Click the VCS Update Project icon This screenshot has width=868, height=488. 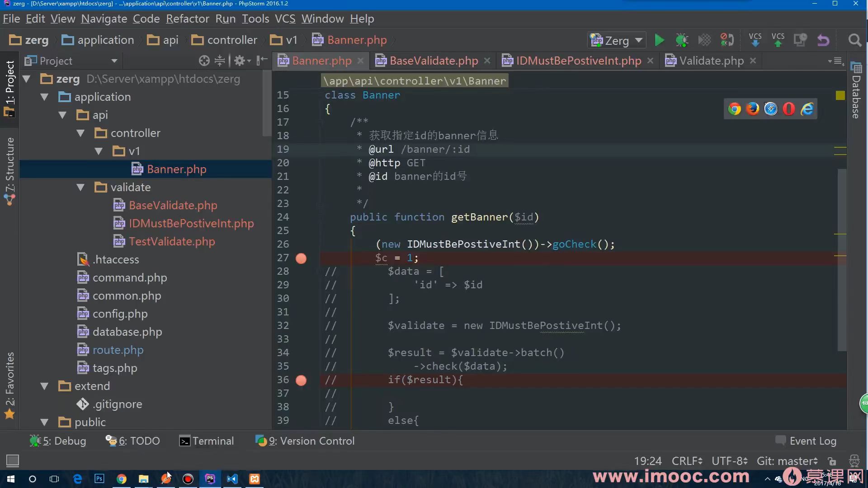tap(755, 40)
